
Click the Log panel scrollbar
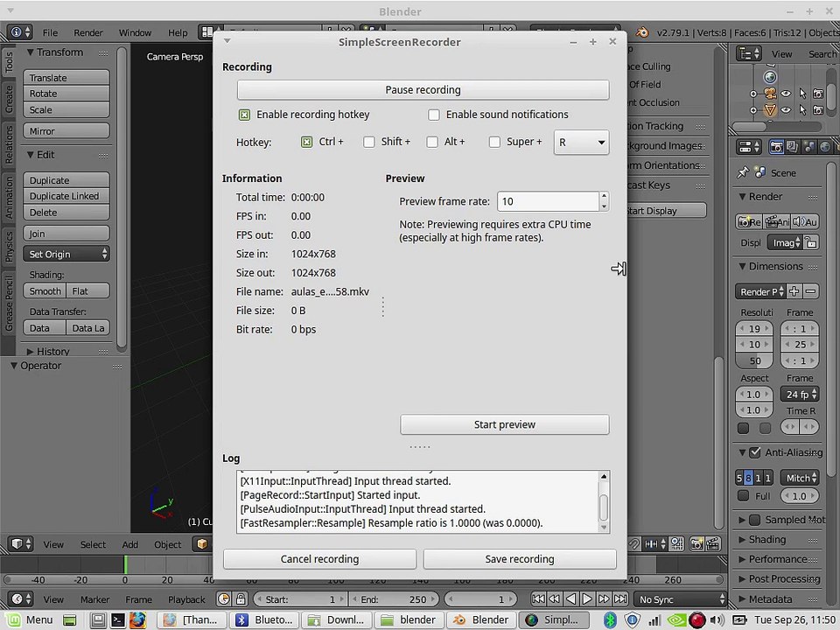(604, 502)
